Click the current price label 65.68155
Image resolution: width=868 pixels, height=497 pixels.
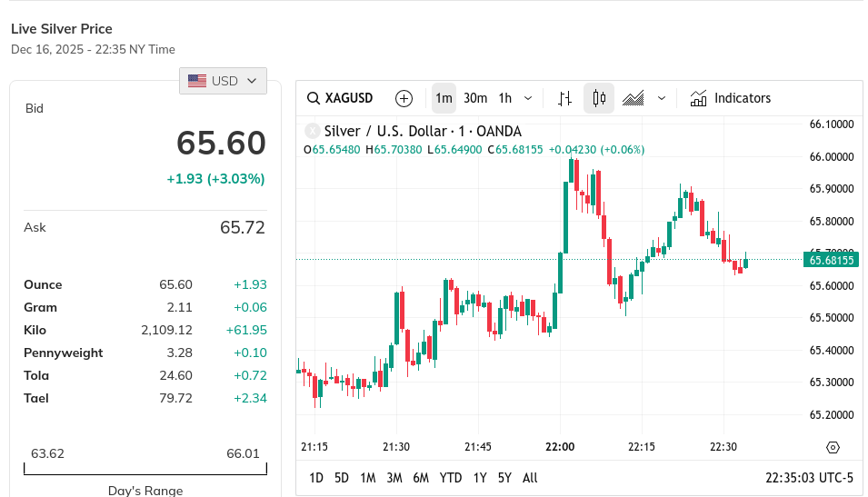tap(832, 260)
